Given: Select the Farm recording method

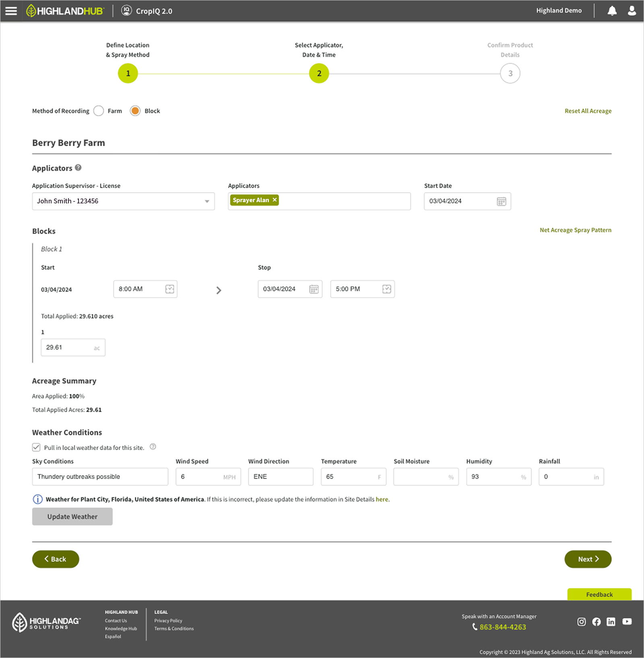Looking at the screenshot, I should (99, 111).
